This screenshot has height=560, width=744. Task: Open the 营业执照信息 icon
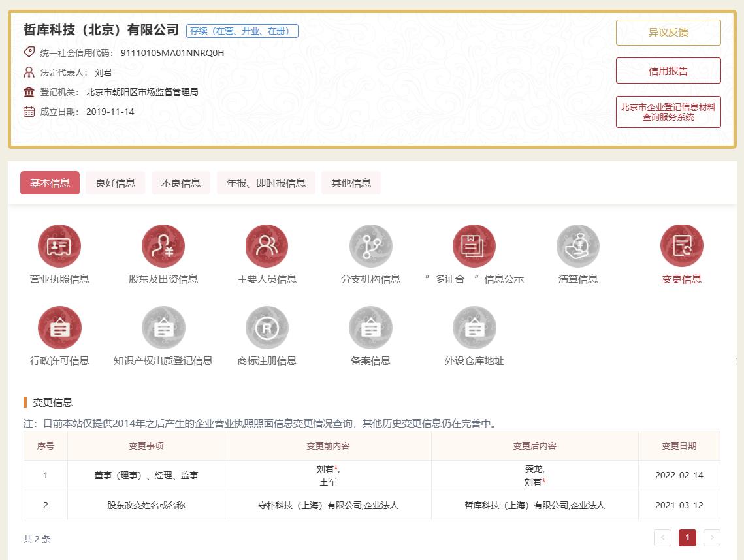(x=59, y=246)
